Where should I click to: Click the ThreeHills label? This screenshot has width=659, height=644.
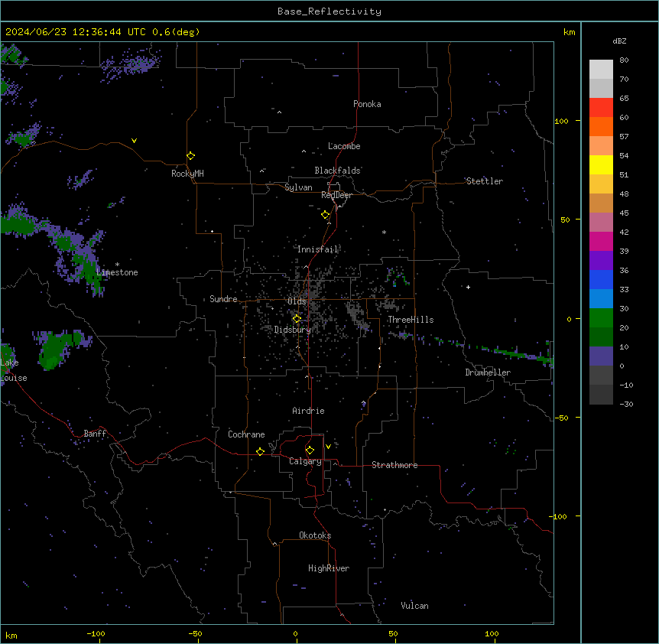click(411, 320)
